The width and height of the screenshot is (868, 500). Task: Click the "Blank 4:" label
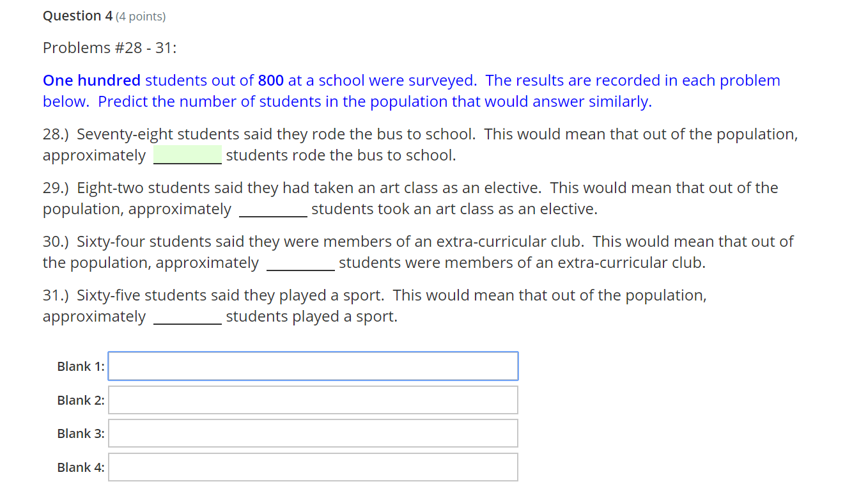pos(81,468)
